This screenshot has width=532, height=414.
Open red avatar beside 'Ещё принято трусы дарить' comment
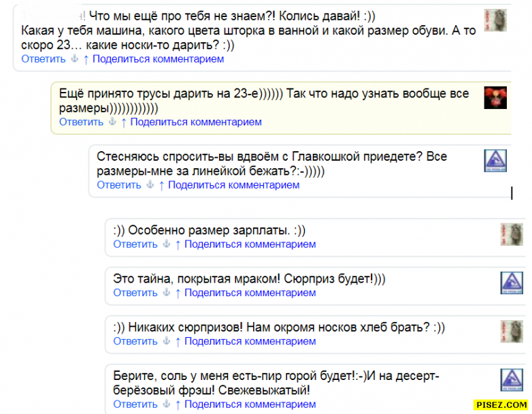pyautogui.click(x=495, y=98)
